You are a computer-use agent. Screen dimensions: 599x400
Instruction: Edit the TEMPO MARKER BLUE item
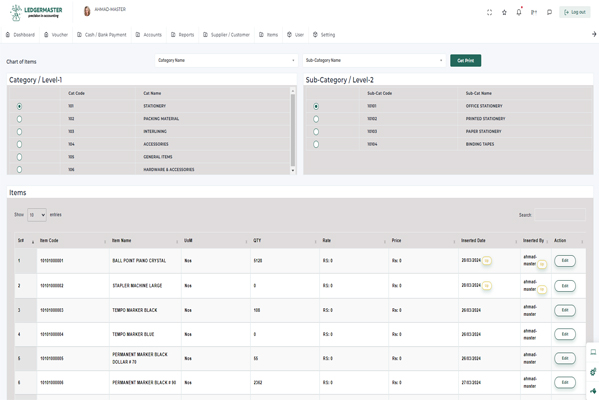(x=565, y=334)
